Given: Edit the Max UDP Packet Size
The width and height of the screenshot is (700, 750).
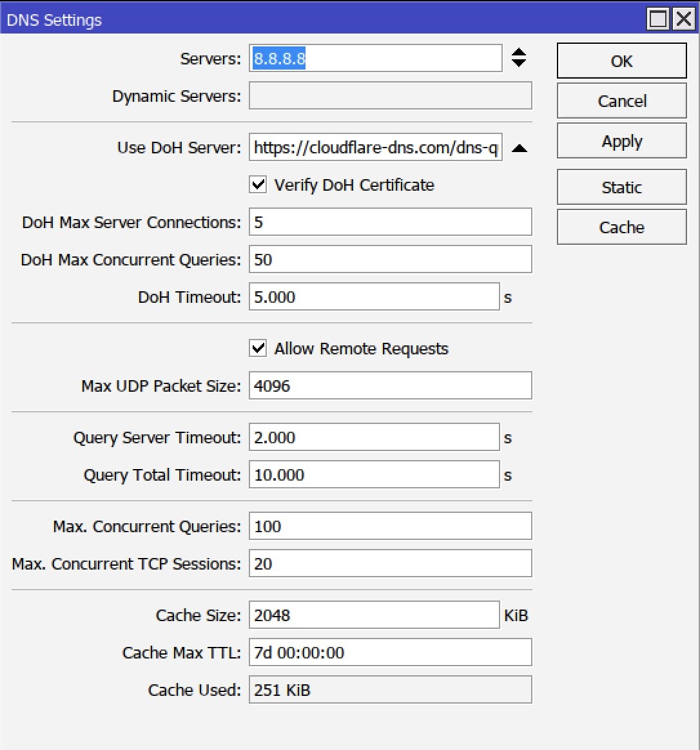Looking at the screenshot, I should [x=389, y=385].
